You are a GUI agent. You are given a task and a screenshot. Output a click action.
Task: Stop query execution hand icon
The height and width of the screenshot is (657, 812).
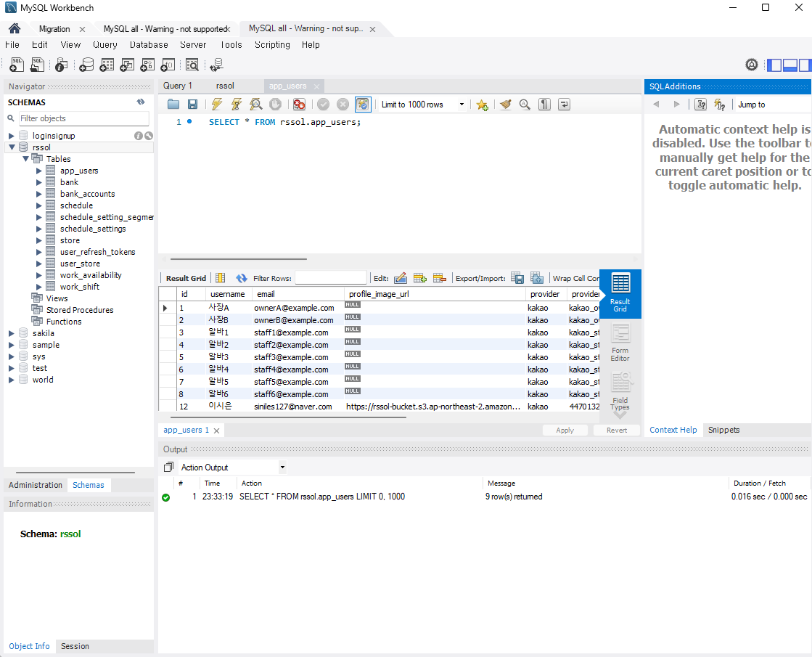pos(276,105)
